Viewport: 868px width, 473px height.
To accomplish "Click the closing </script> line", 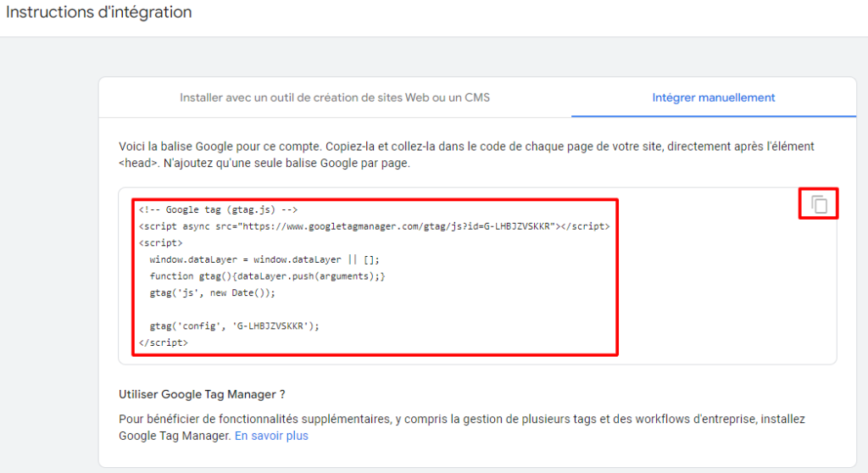I will pyautogui.click(x=164, y=342).
